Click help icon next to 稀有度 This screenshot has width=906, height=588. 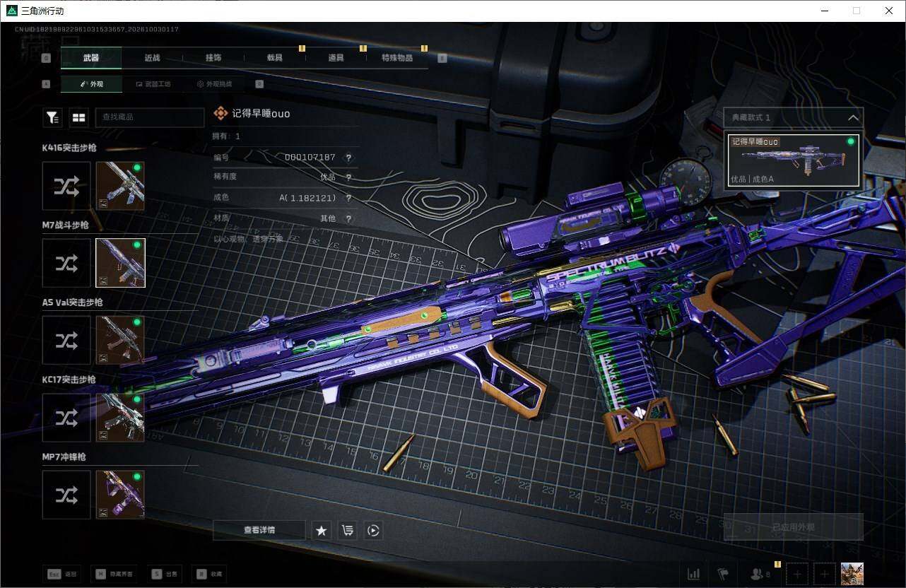[348, 177]
